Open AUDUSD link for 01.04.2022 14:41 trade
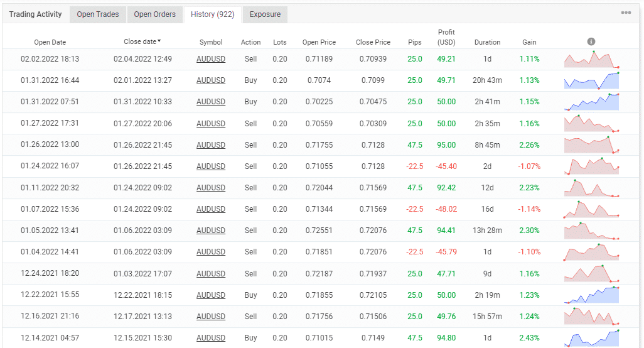The image size is (644, 348). [x=211, y=252]
